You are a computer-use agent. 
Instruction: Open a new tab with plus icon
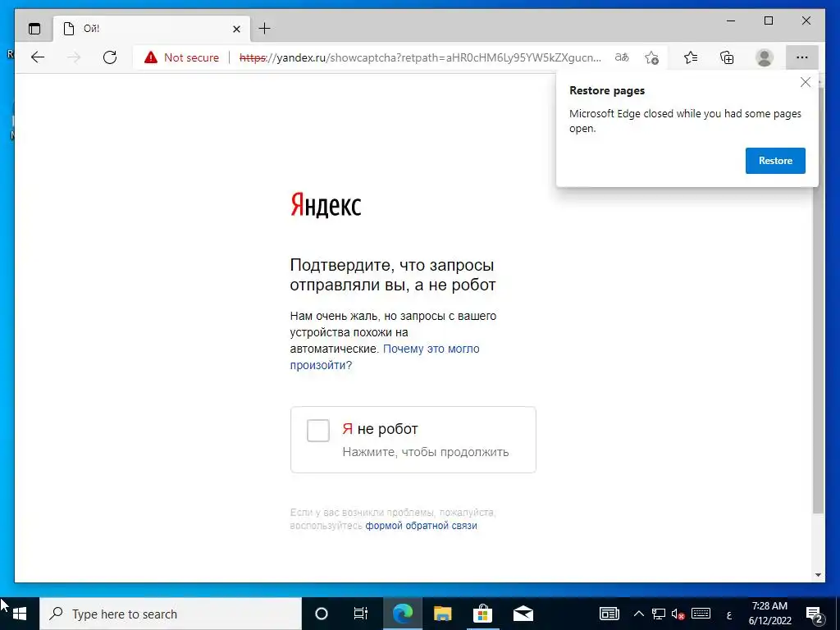click(x=265, y=29)
